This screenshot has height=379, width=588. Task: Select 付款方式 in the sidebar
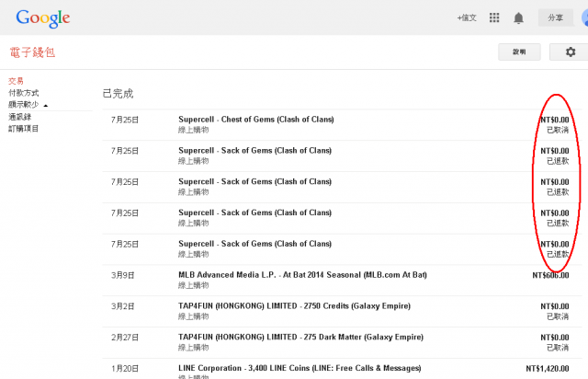pos(23,93)
